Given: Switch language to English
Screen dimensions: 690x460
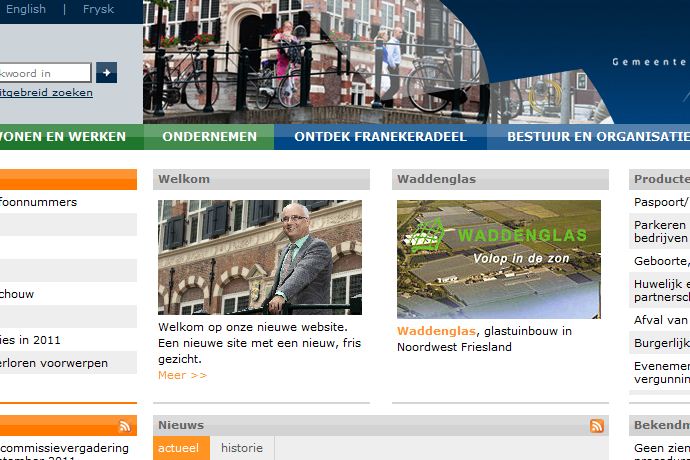Looking at the screenshot, I should point(23,9).
